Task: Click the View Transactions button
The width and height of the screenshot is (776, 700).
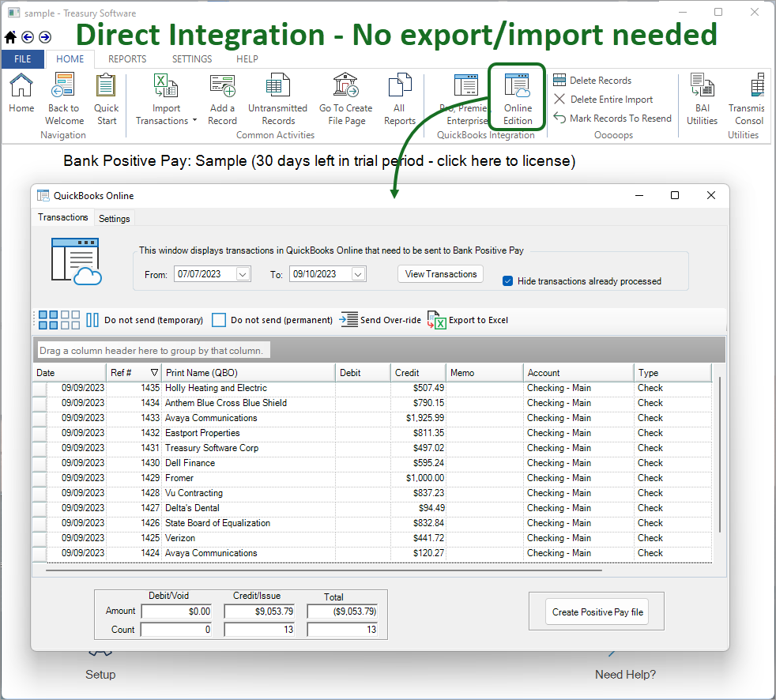Action: coord(440,274)
